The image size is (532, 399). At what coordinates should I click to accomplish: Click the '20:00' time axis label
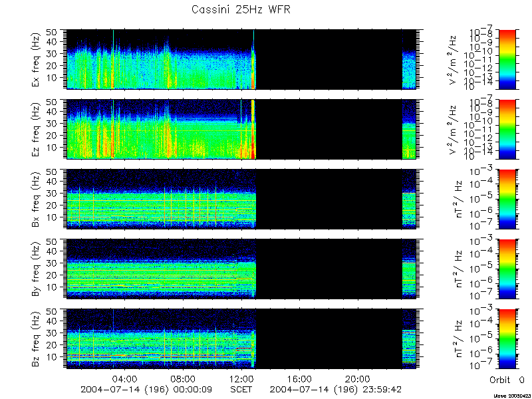pos(358,378)
